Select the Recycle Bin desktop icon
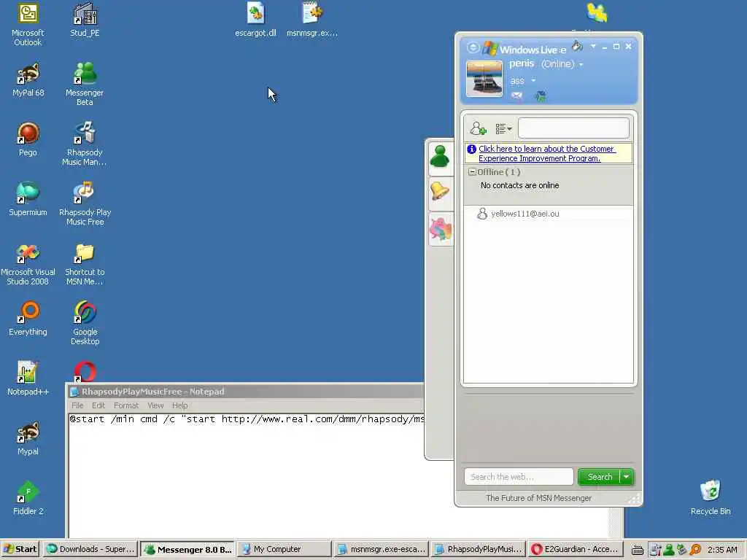 pyautogui.click(x=711, y=498)
